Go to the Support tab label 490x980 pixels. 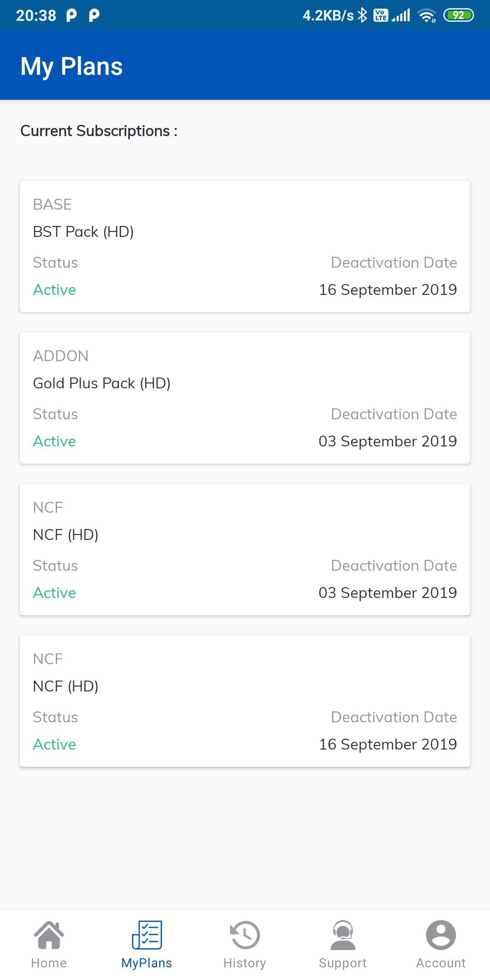[x=343, y=963]
